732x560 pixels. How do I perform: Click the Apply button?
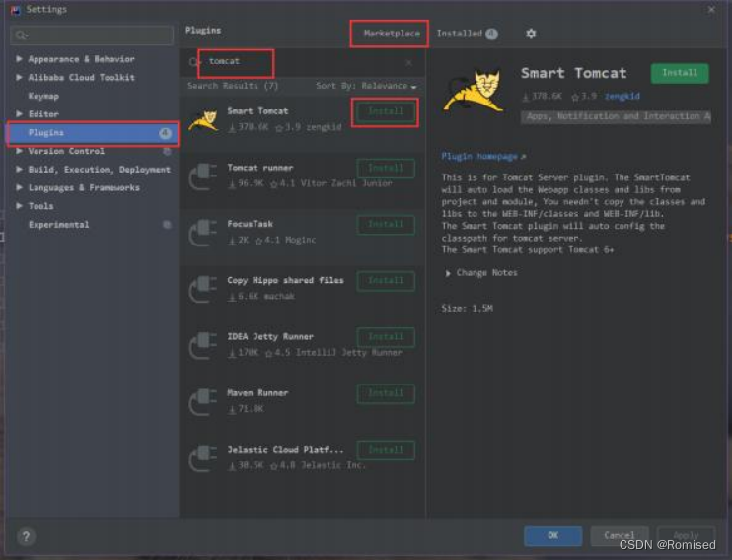click(x=686, y=535)
